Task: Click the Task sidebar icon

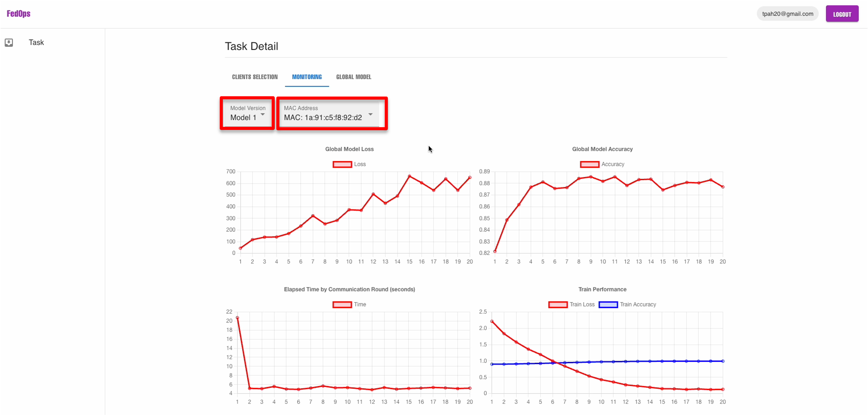Action: click(x=9, y=42)
